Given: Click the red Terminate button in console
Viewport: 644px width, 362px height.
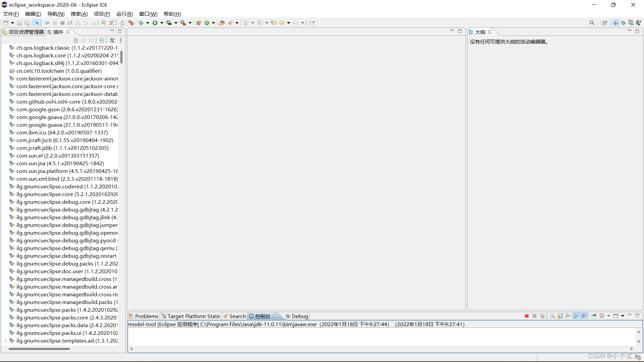Looking at the screenshot, I should pos(527,316).
